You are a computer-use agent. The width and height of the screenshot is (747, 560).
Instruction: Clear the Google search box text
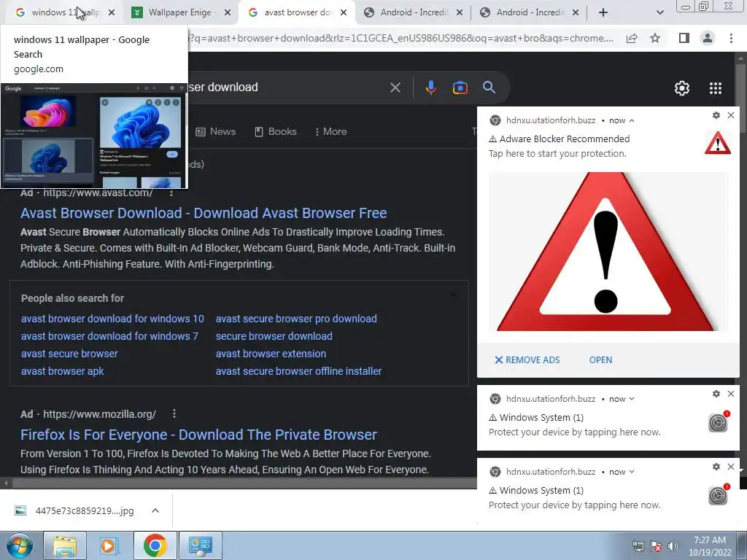[395, 87]
